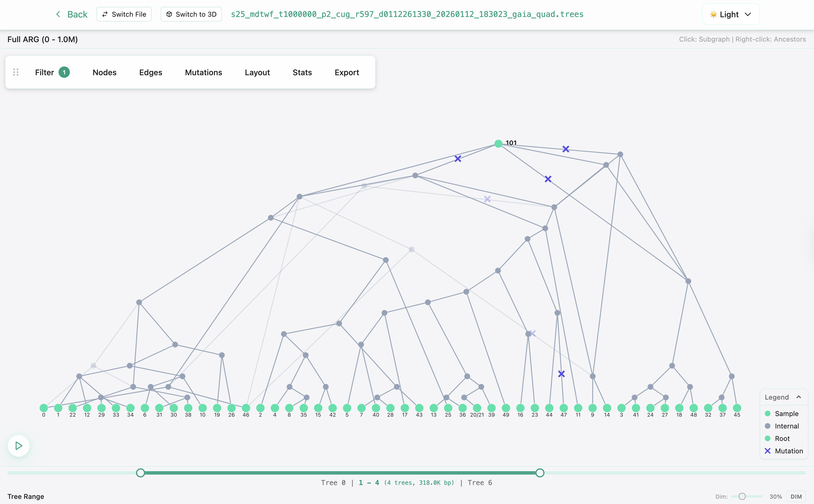Click the Tree 0 label
The width and height of the screenshot is (814, 504).
pyautogui.click(x=333, y=483)
